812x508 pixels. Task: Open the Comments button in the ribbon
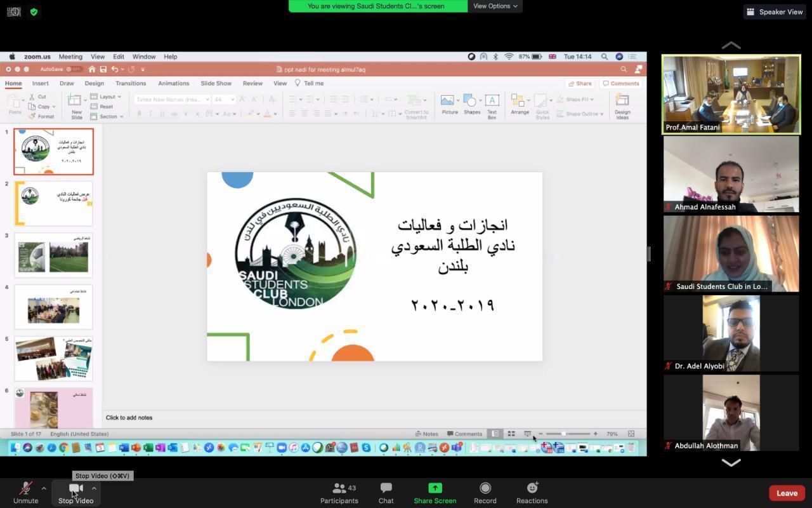[x=621, y=83]
